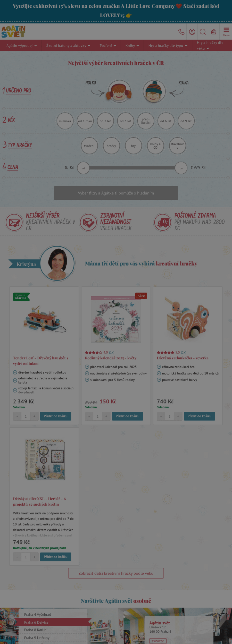Expand Školní batohy a aktovky menu
The height and width of the screenshot is (644, 232).
68,46
